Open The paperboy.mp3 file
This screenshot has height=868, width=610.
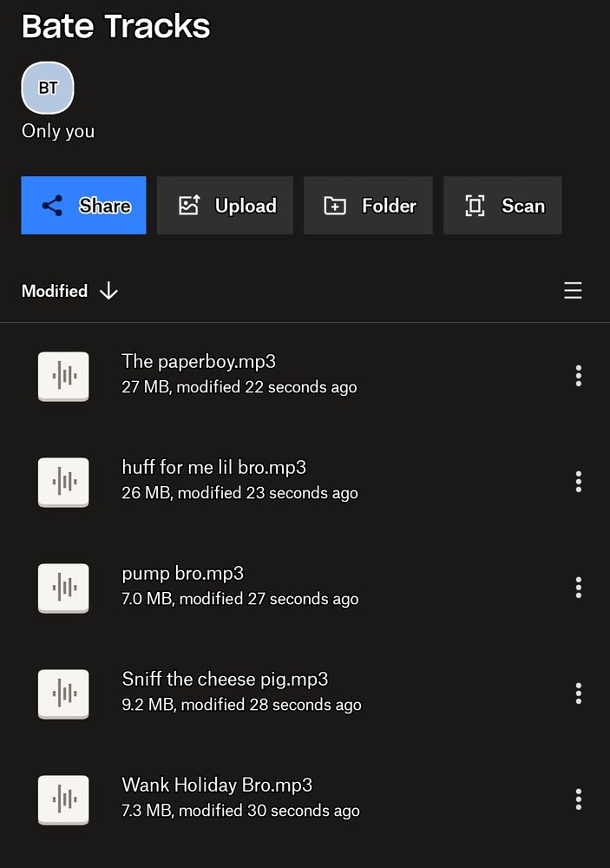[x=199, y=361]
